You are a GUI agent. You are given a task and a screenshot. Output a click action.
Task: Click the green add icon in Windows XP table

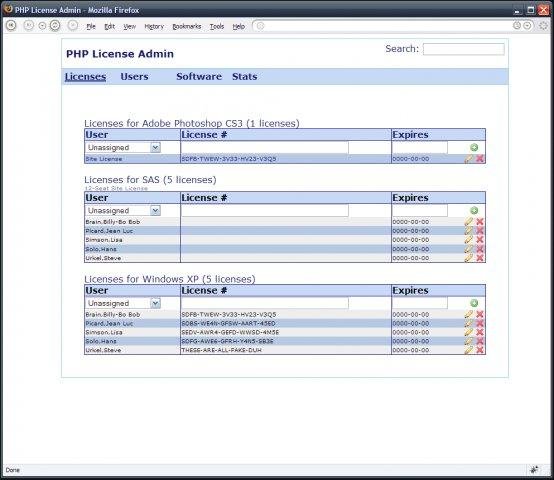pyautogui.click(x=474, y=303)
